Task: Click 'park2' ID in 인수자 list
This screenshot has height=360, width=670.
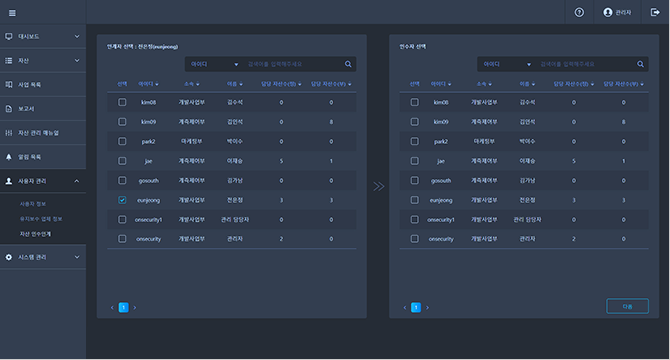Action: pos(441,141)
